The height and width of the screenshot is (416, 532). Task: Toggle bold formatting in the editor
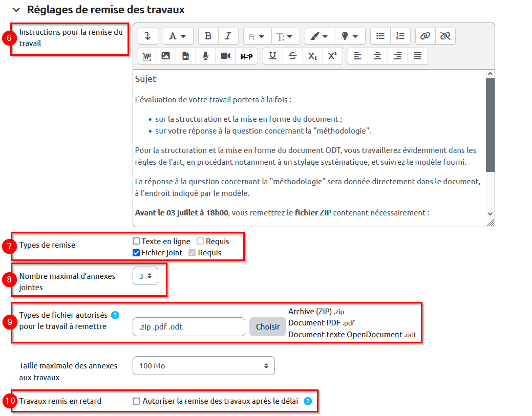click(208, 36)
